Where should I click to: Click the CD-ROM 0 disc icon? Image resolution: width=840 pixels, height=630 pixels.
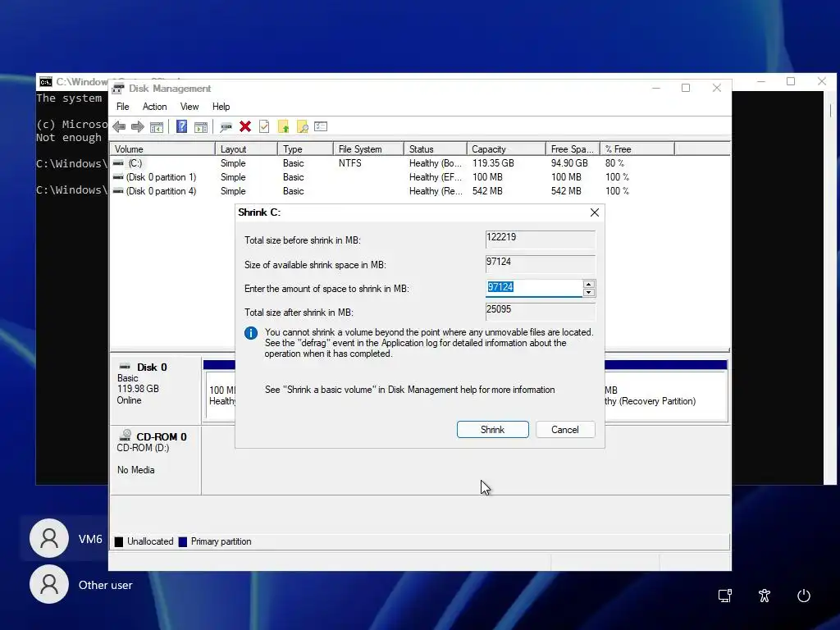(x=126, y=435)
